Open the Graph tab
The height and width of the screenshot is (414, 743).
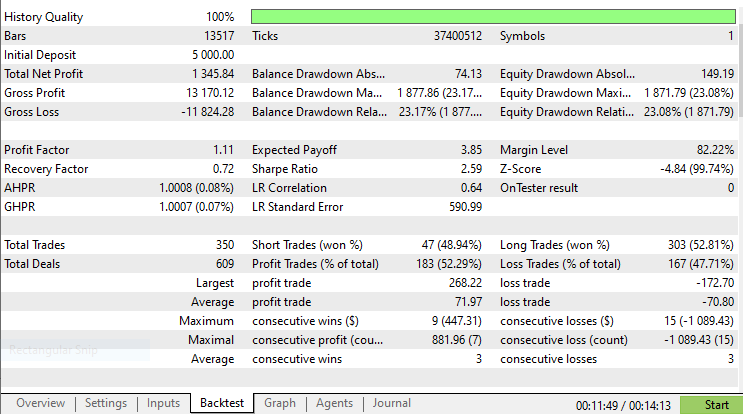pyautogui.click(x=280, y=403)
